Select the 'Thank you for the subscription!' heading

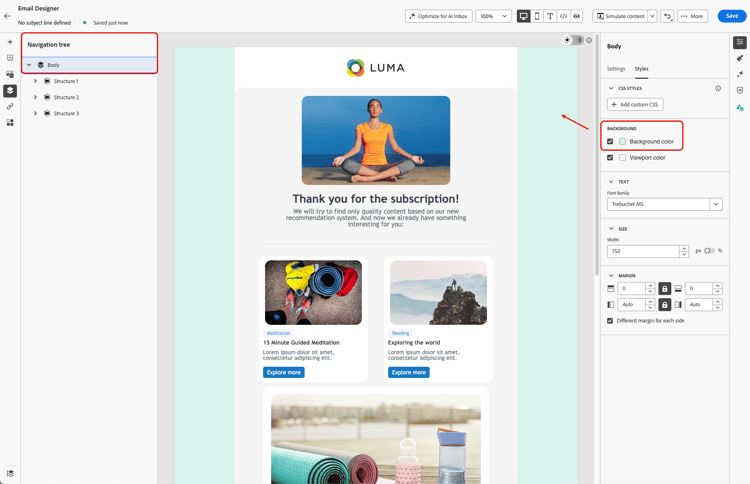(375, 199)
